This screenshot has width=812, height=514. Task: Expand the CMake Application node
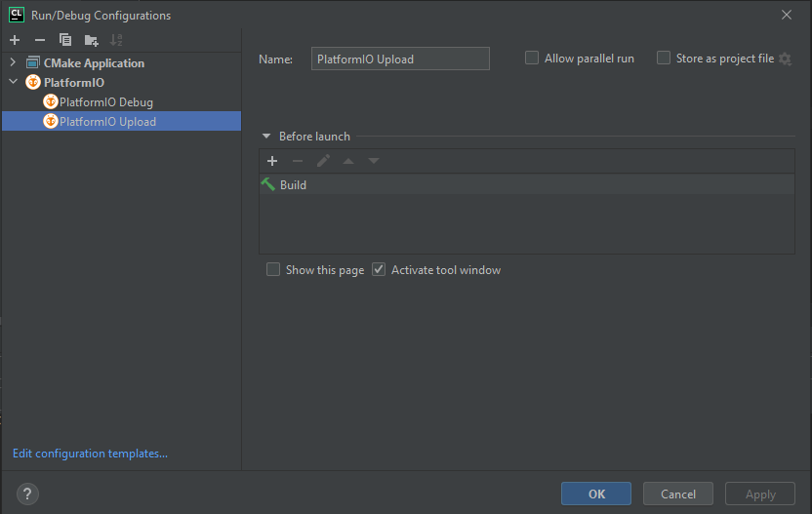[x=13, y=62]
